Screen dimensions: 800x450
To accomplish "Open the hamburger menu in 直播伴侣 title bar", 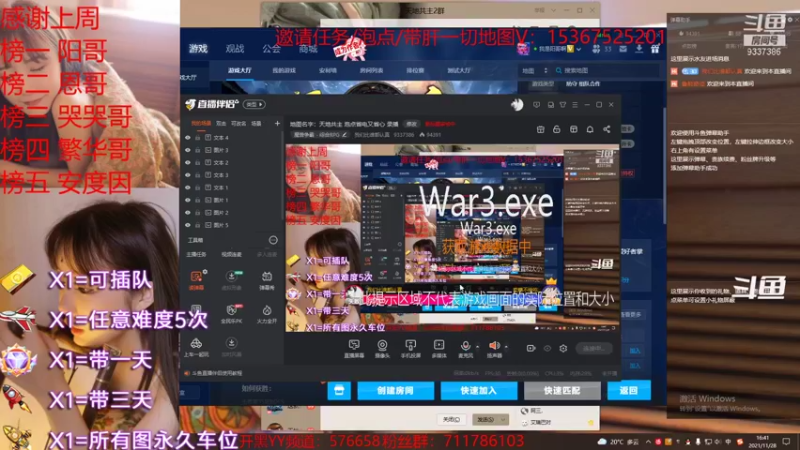I will coord(575,105).
